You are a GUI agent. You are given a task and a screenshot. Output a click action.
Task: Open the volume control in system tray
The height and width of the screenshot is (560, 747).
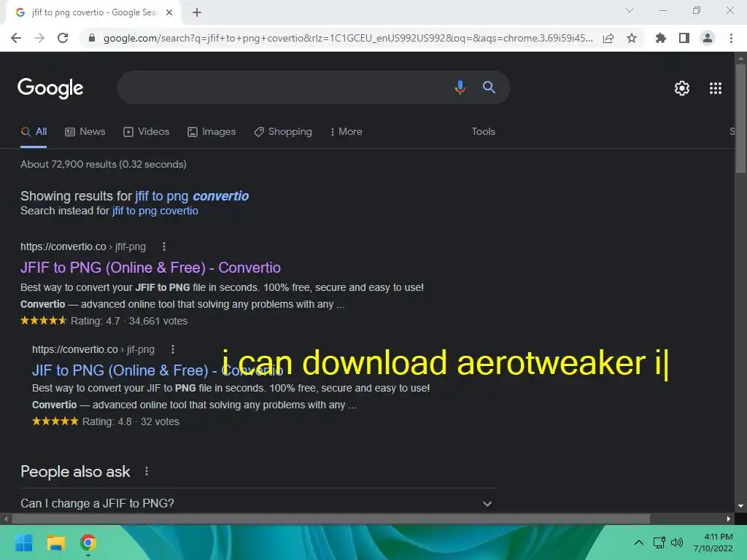pos(676,542)
